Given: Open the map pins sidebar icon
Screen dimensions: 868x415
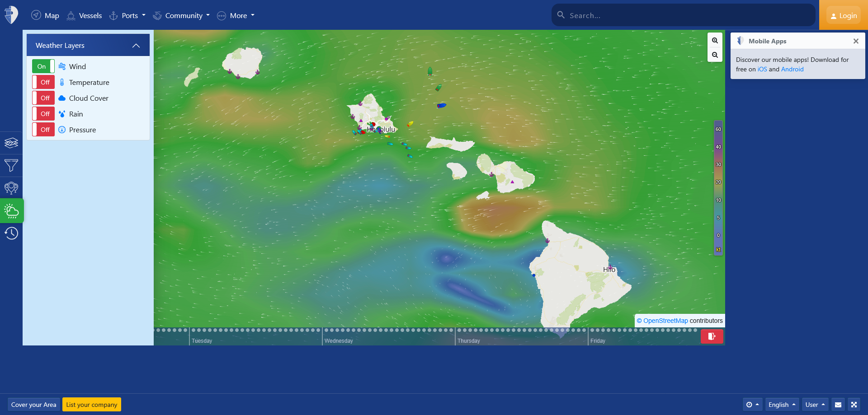Looking at the screenshot, I should (x=11, y=188).
